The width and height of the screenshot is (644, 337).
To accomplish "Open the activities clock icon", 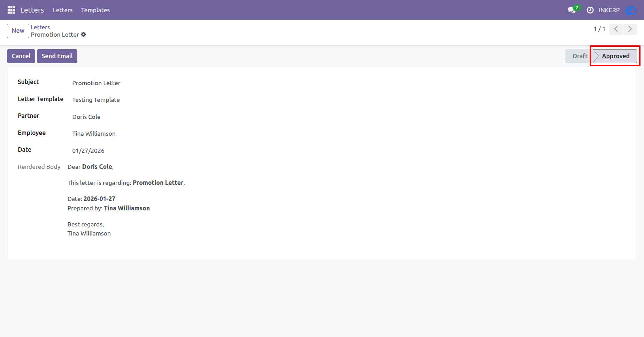I will point(590,10).
